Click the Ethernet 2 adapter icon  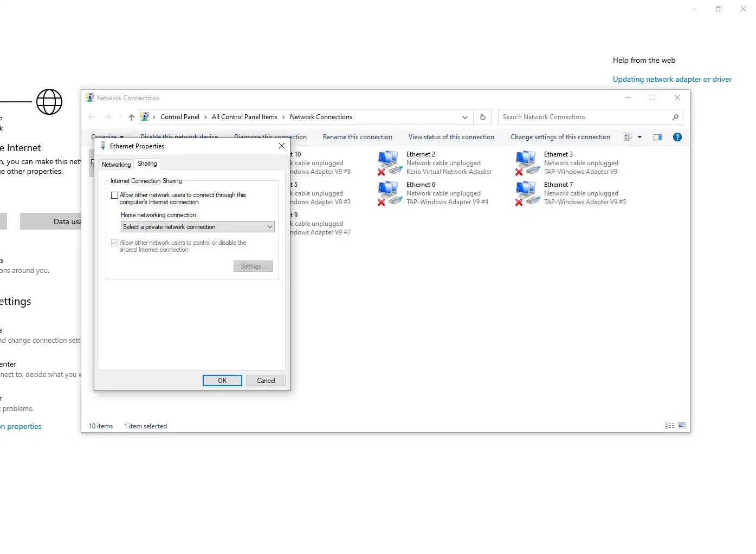point(390,163)
